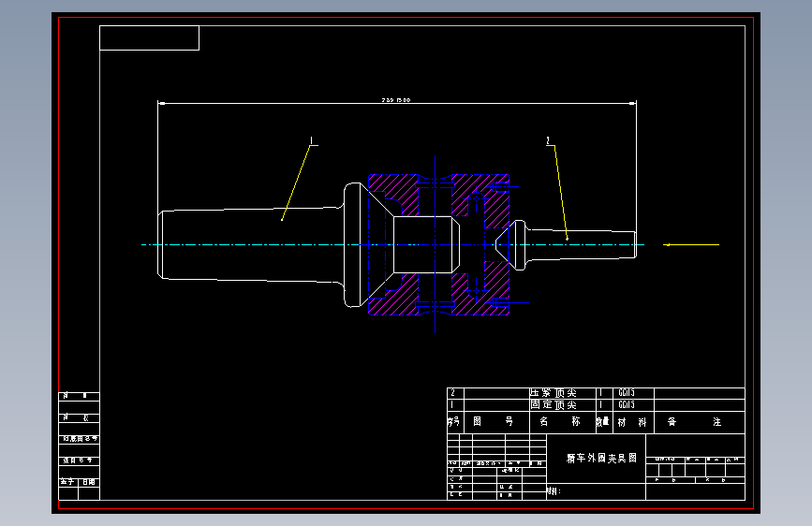Click the overall length dimension text
The image size is (812, 526).
396,100
